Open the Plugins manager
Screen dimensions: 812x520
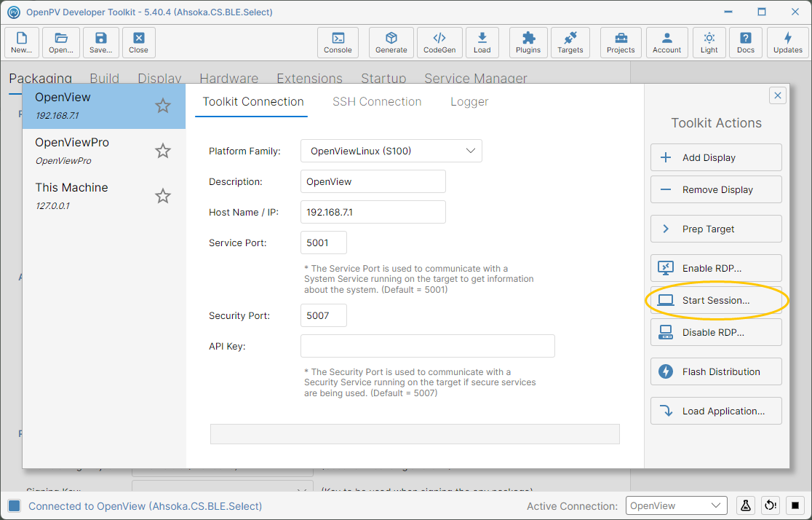pyautogui.click(x=528, y=42)
